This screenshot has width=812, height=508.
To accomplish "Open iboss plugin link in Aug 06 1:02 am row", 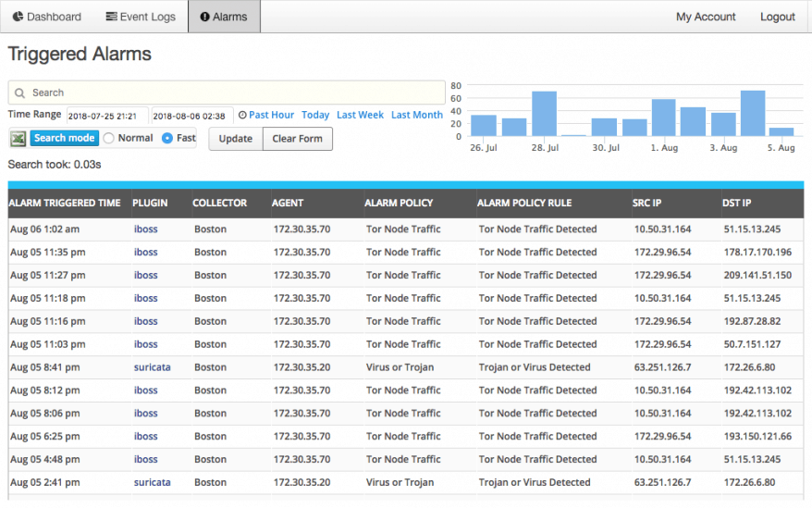I will [x=145, y=229].
